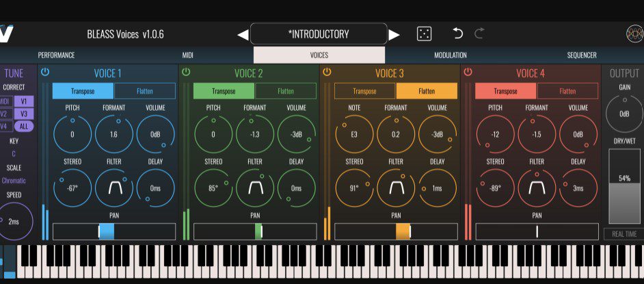The height and width of the screenshot is (284, 644).
Task: Open the filter shape in Voice 3
Action: pos(396,188)
